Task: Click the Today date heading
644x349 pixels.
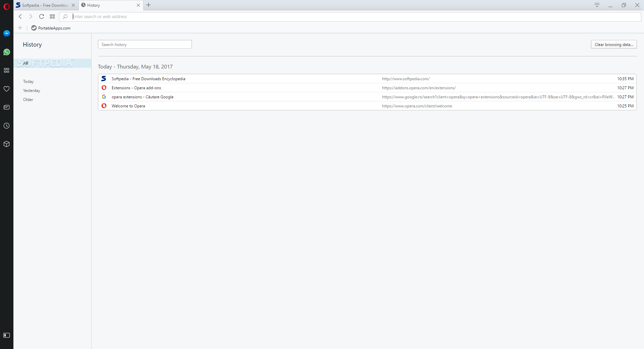Action: pos(135,66)
